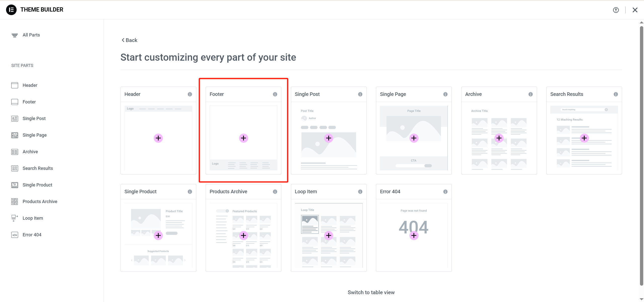The image size is (644, 302).
Task: Open info tooltip for Products Archive
Action: coord(275,192)
